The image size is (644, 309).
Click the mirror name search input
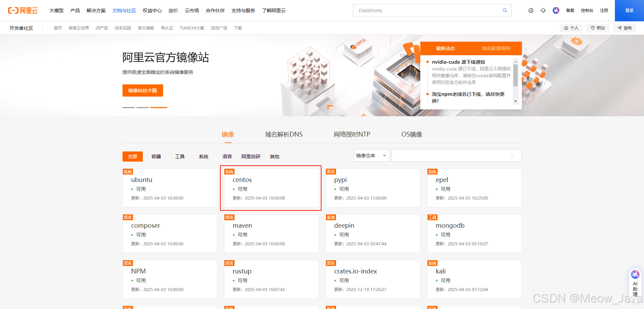(457, 156)
